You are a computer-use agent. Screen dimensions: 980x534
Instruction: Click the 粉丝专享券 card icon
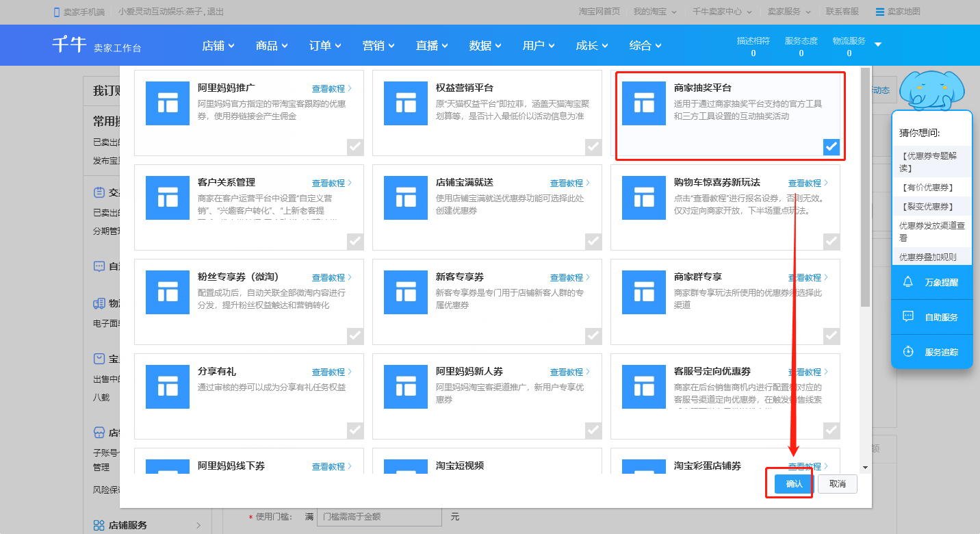click(x=168, y=292)
